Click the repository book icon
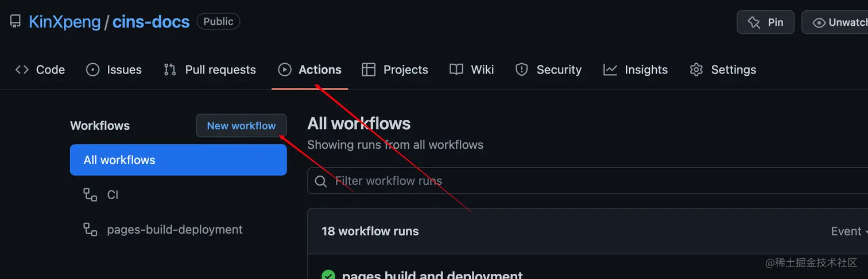Image resolution: width=868 pixels, height=279 pixels. pos(15,22)
